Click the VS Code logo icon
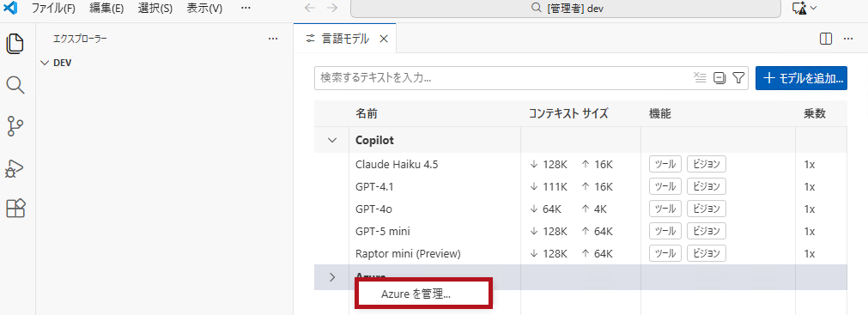 [10, 9]
